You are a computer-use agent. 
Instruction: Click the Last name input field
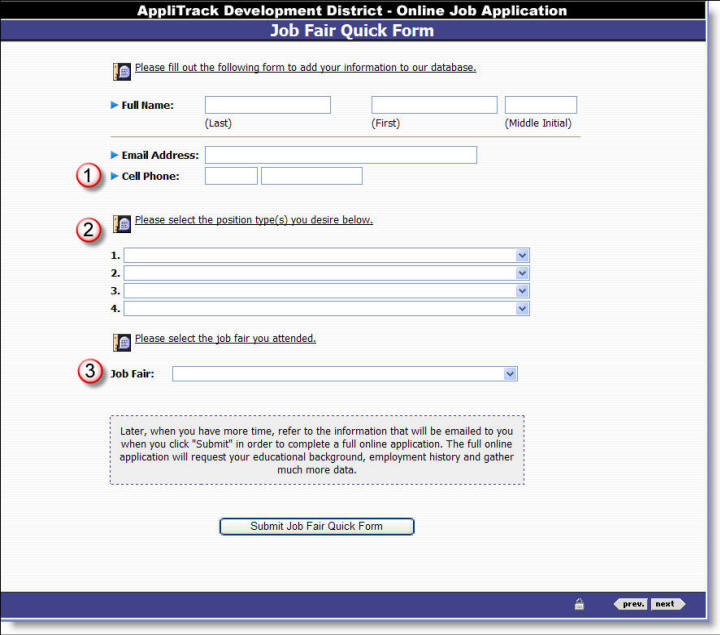pyautogui.click(x=267, y=105)
